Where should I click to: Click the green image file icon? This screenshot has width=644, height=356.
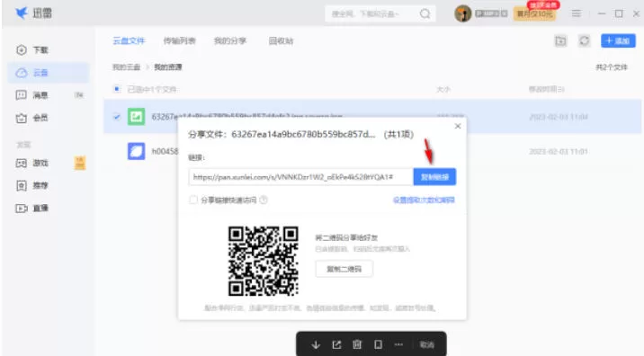pyautogui.click(x=136, y=117)
